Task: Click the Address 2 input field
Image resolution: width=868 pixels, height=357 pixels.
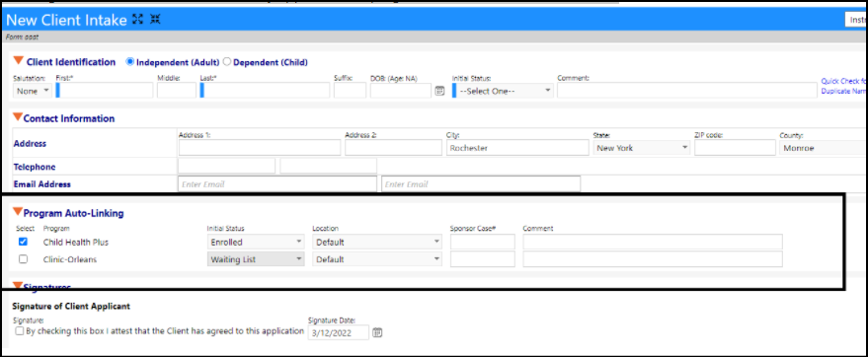Action: click(x=394, y=148)
